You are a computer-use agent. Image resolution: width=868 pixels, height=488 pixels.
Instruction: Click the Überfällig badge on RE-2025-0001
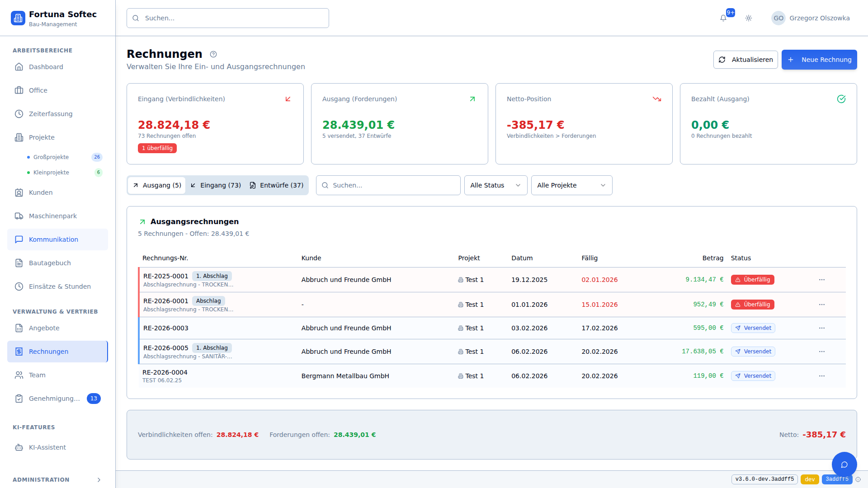point(752,280)
